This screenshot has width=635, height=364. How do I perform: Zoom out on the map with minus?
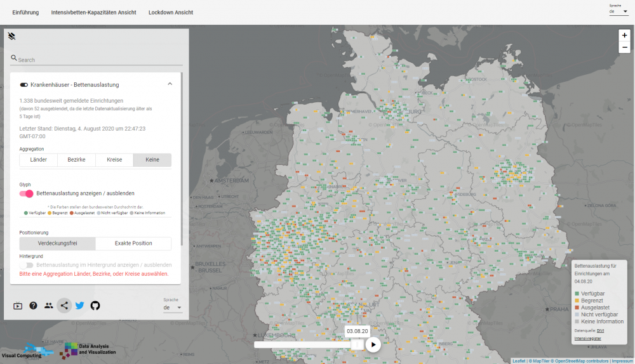click(x=624, y=48)
